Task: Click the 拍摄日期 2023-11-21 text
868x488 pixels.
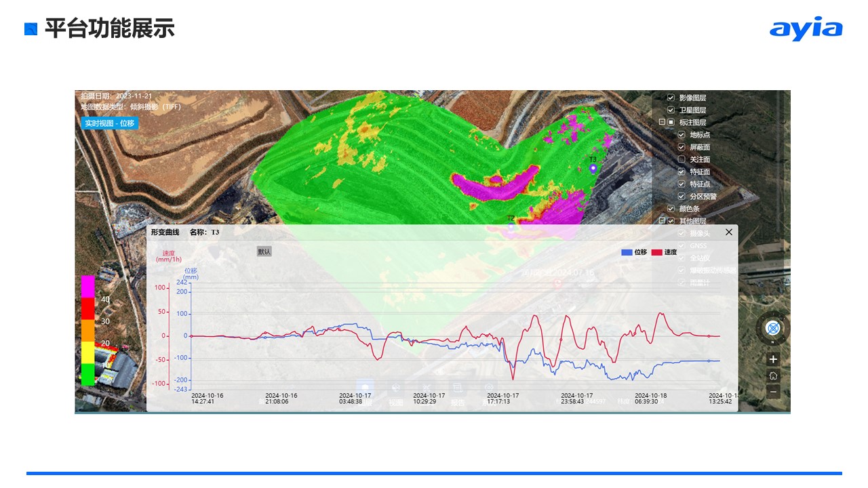Action: [x=117, y=96]
